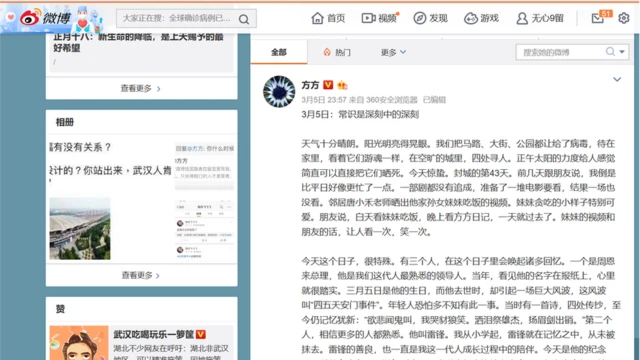Click the member crown badge next to 方方

tap(342, 85)
